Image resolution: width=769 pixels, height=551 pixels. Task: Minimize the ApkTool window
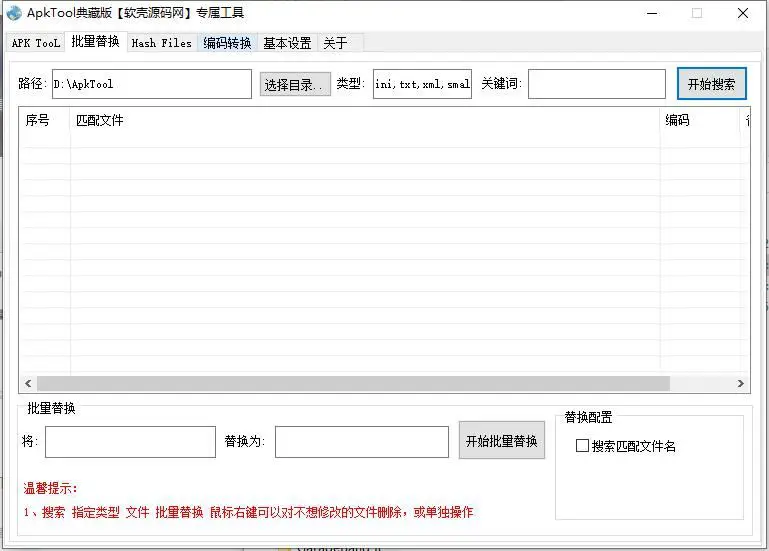[x=652, y=13]
